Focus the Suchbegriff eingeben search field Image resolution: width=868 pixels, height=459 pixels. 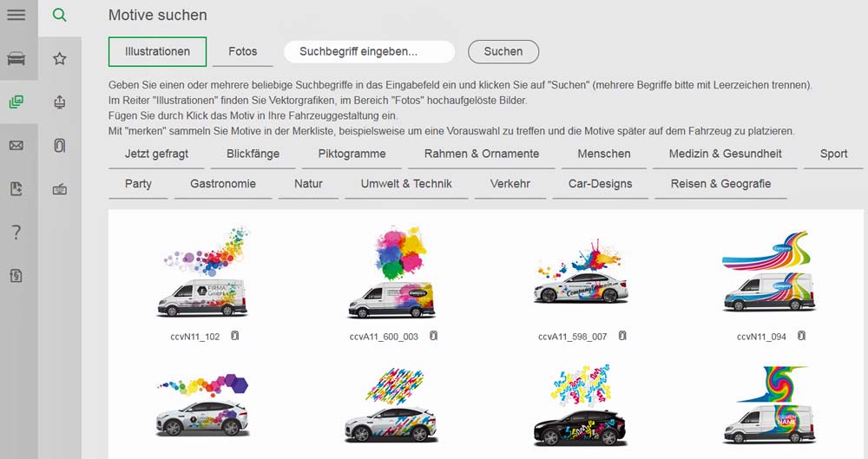tap(369, 51)
